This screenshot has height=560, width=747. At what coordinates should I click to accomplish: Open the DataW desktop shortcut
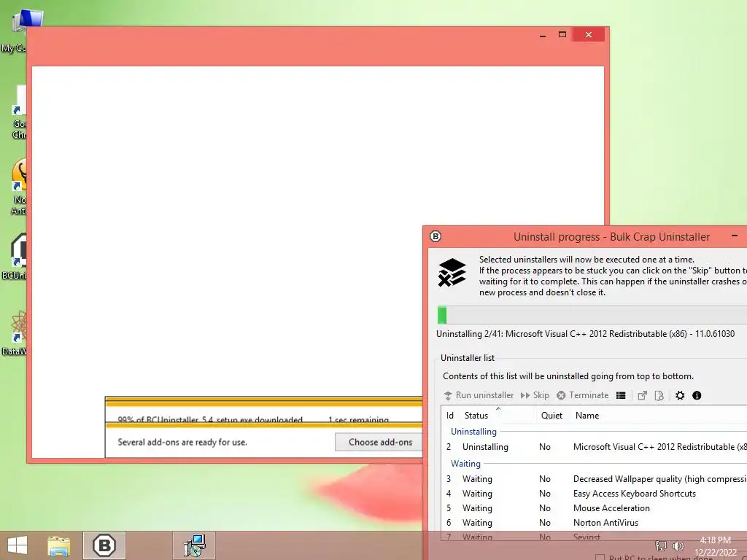click(x=15, y=333)
